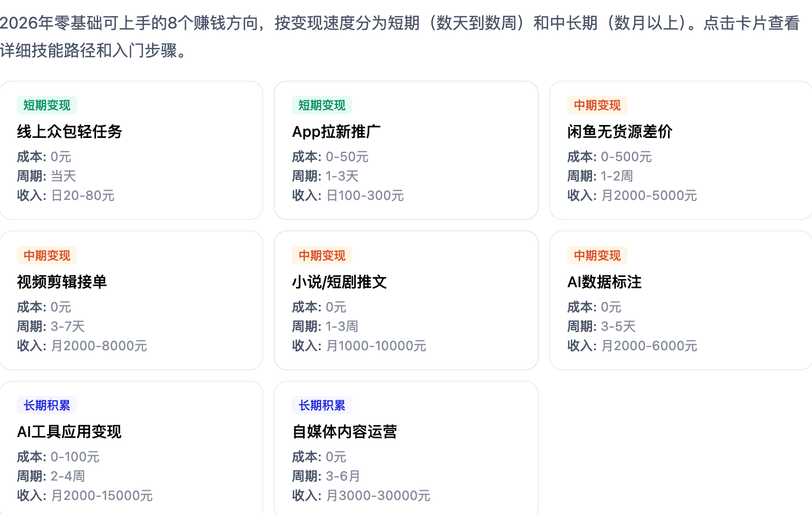Viewport: 812px width, 514px height.
Task: Click 中期变现 tag on 小说/短剧推文 card
Action: click(x=322, y=255)
